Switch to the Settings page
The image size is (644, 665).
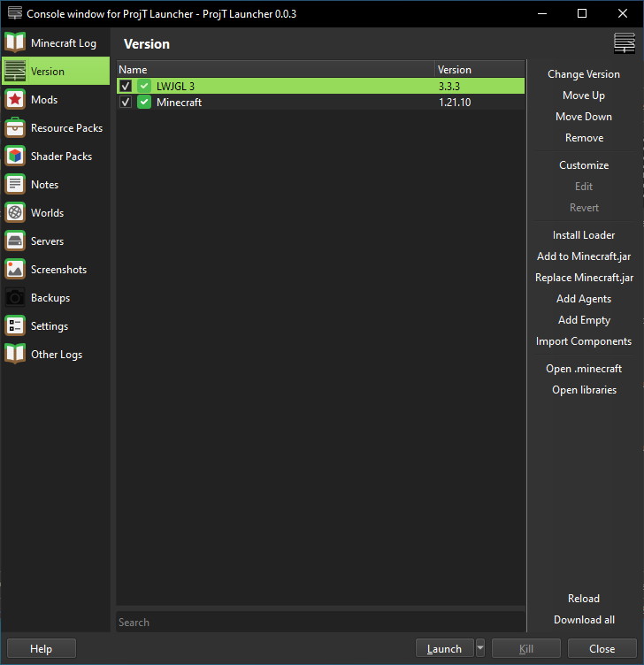[56, 326]
